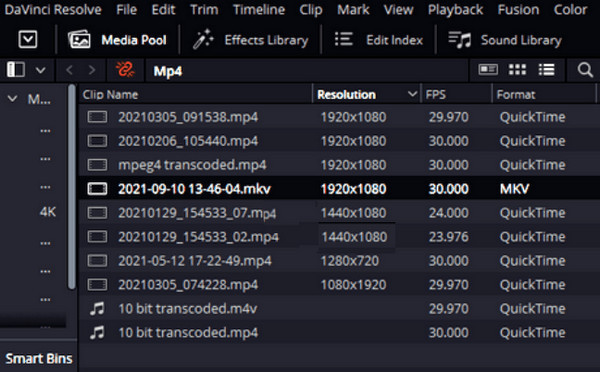
Task: Open the Mark menu
Action: 353,10
